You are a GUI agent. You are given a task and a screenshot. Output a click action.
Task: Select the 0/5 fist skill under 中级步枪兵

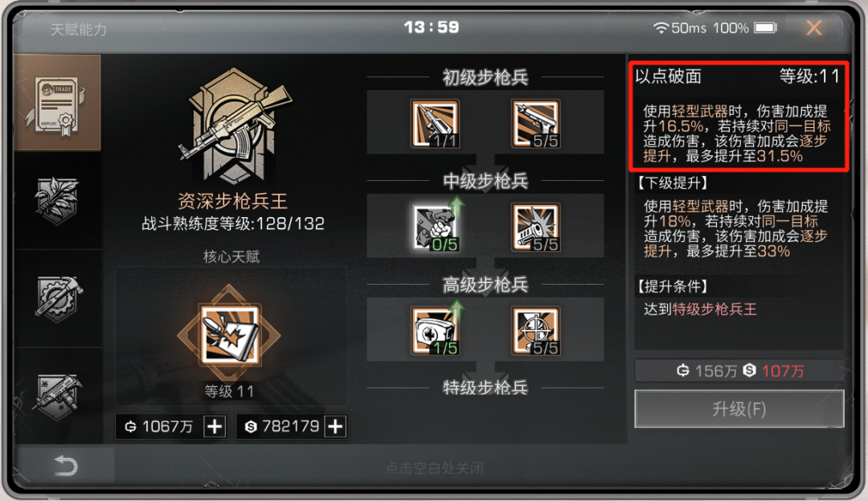point(436,228)
